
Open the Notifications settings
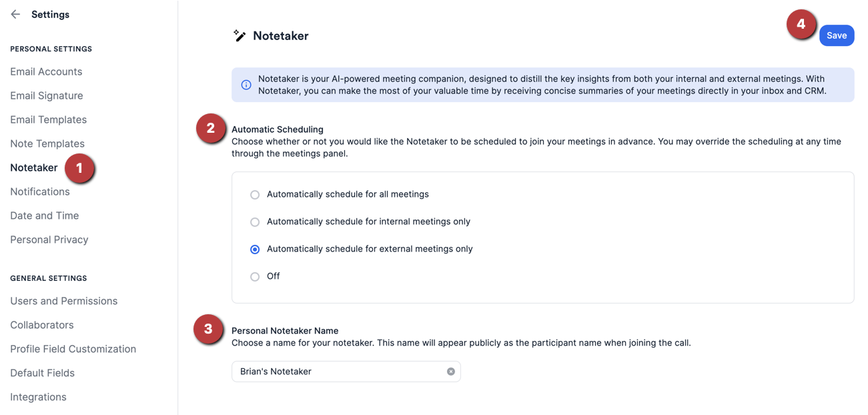pos(40,191)
